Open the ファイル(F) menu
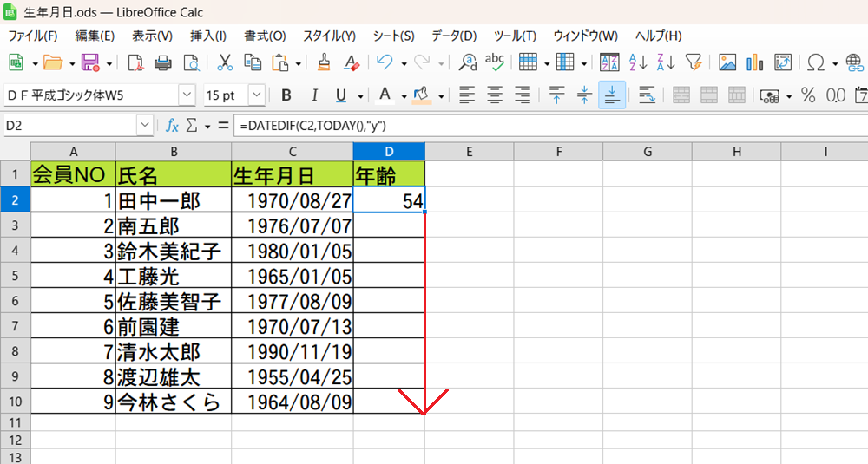 pyautogui.click(x=33, y=36)
